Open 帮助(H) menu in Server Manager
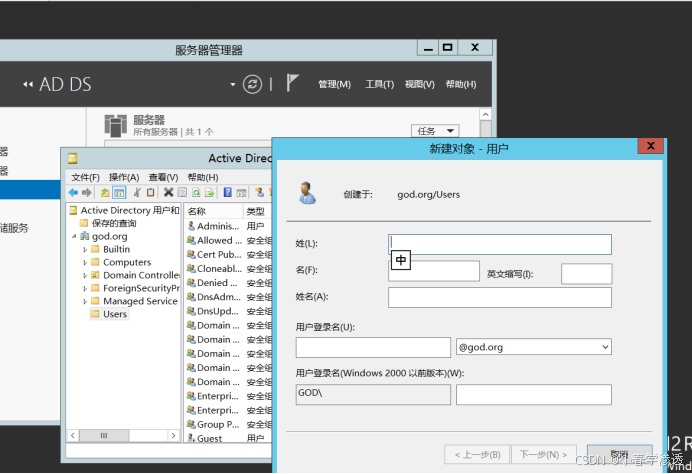The width and height of the screenshot is (692, 474). pos(461,84)
